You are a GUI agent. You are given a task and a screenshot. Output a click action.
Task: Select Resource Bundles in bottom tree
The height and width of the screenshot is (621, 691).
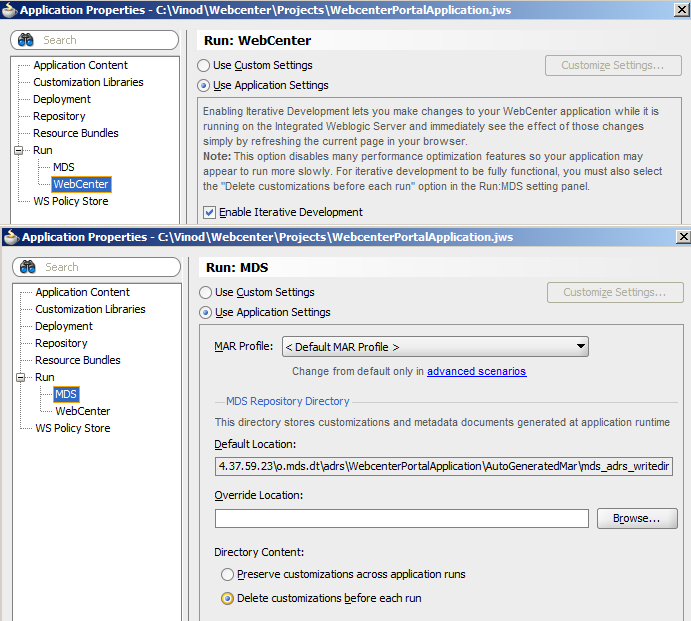click(x=77, y=360)
